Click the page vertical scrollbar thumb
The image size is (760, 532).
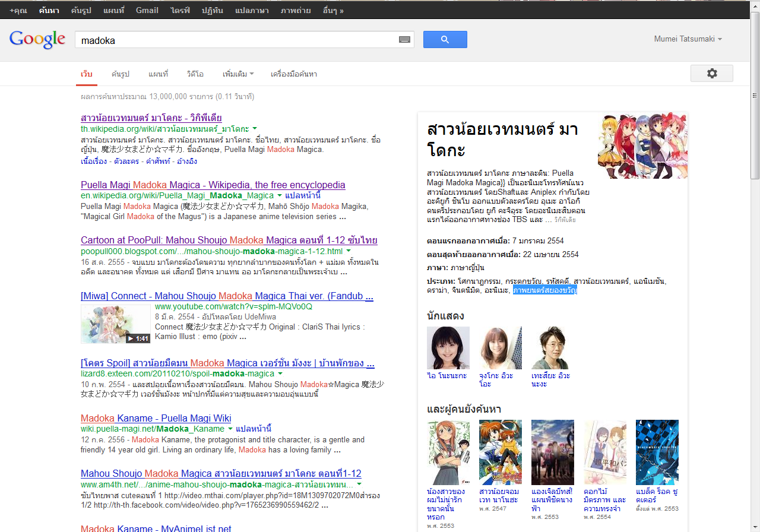(x=755, y=95)
